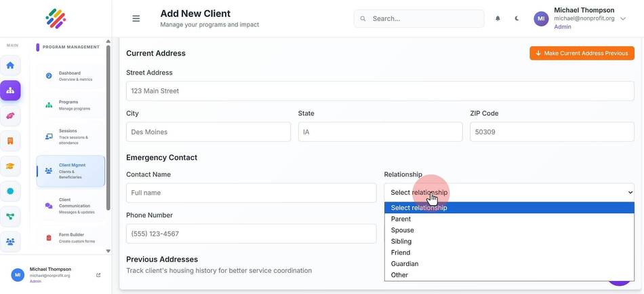Click the pink handshake icon in rail
This screenshot has height=294, width=644.
point(10,116)
